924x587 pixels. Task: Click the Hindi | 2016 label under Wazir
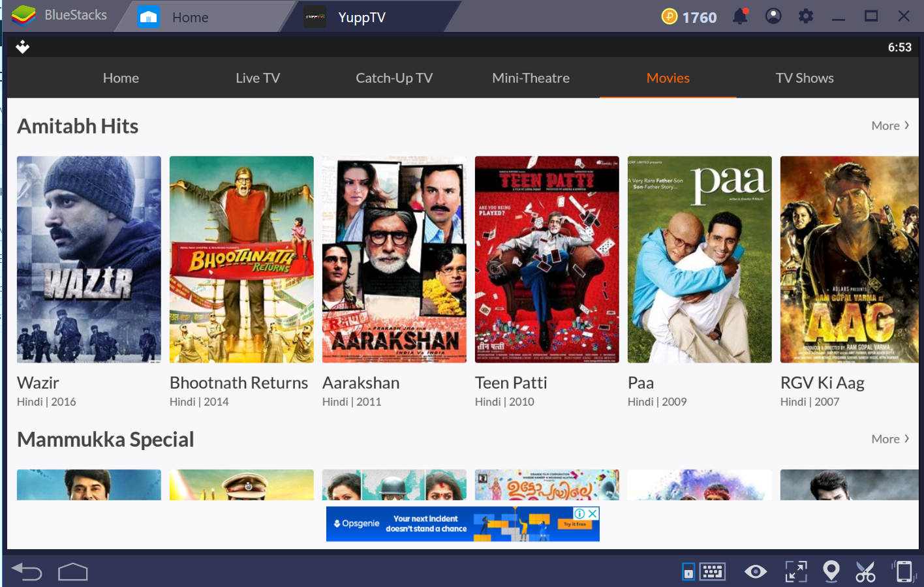[x=46, y=402]
